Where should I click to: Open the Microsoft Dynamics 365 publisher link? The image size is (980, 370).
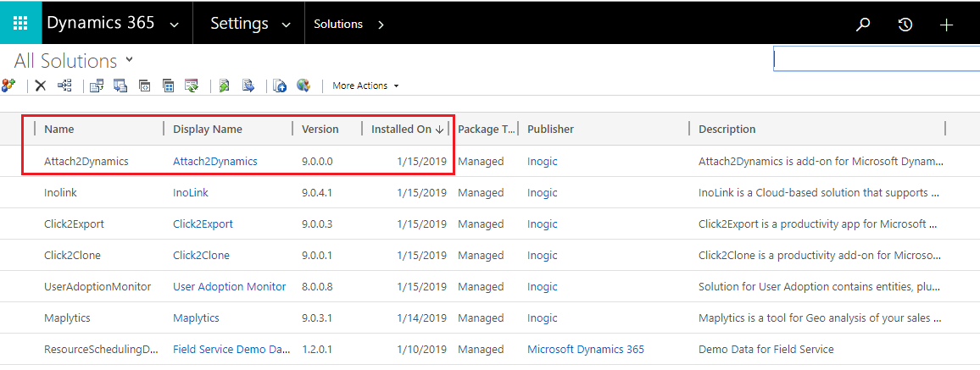586,349
